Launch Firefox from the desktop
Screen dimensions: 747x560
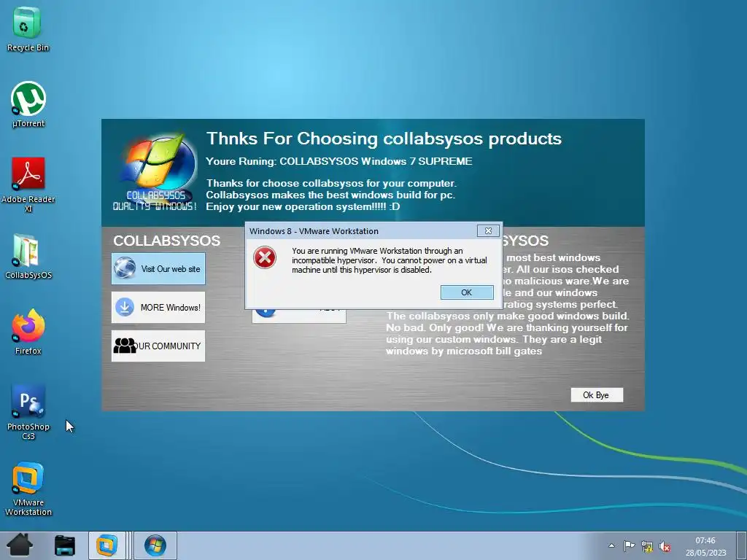click(28, 332)
